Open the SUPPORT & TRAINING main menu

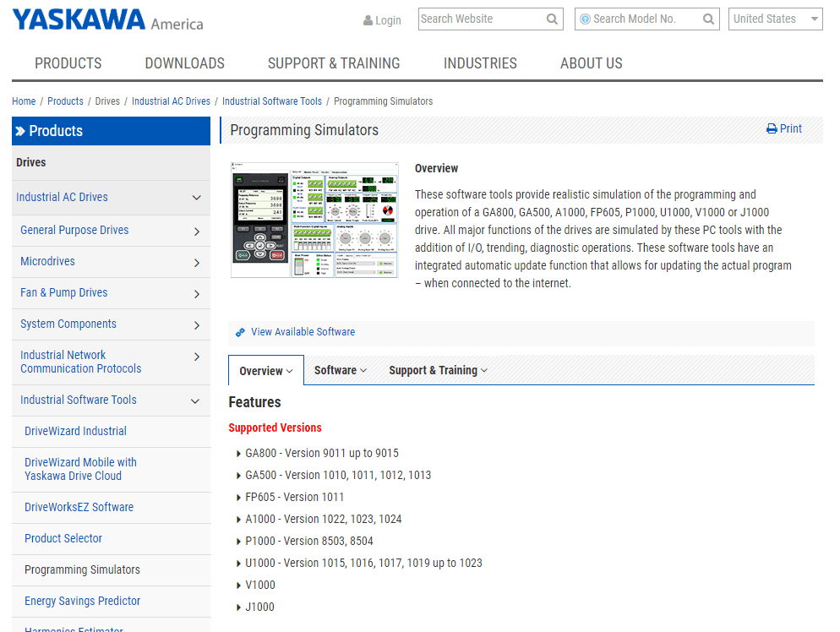click(x=334, y=63)
